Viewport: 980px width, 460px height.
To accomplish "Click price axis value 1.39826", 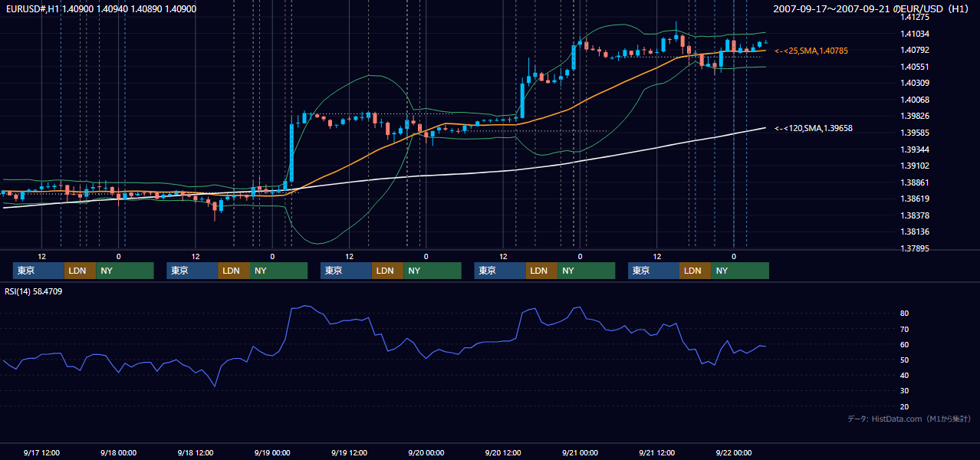I will tap(915, 116).
